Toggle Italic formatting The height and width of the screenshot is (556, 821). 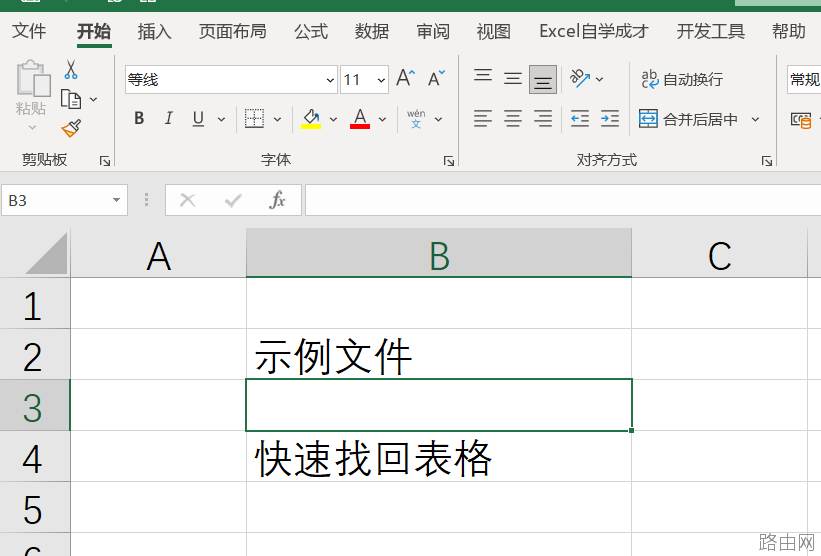click(169, 119)
